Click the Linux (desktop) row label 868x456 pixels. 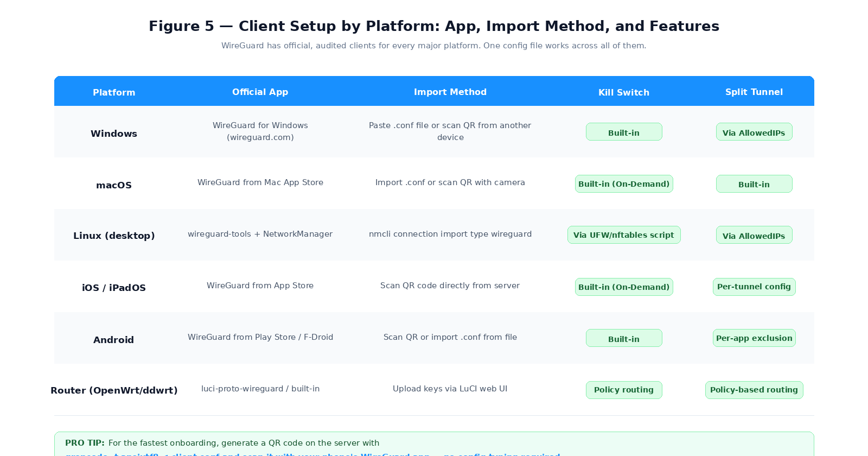tap(114, 236)
